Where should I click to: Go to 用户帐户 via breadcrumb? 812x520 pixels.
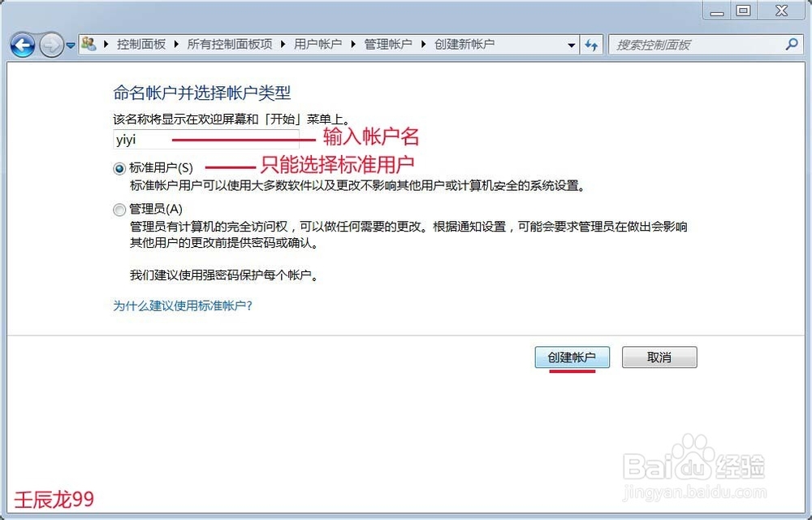pyautogui.click(x=318, y=45)
